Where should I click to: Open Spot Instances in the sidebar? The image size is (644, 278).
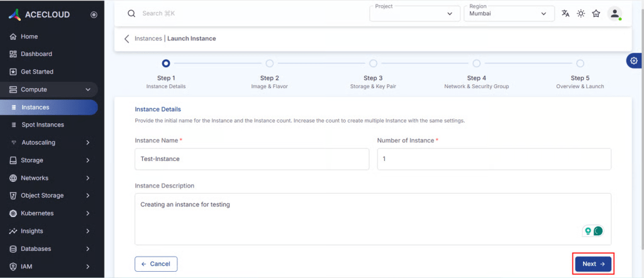pos(43,125)
